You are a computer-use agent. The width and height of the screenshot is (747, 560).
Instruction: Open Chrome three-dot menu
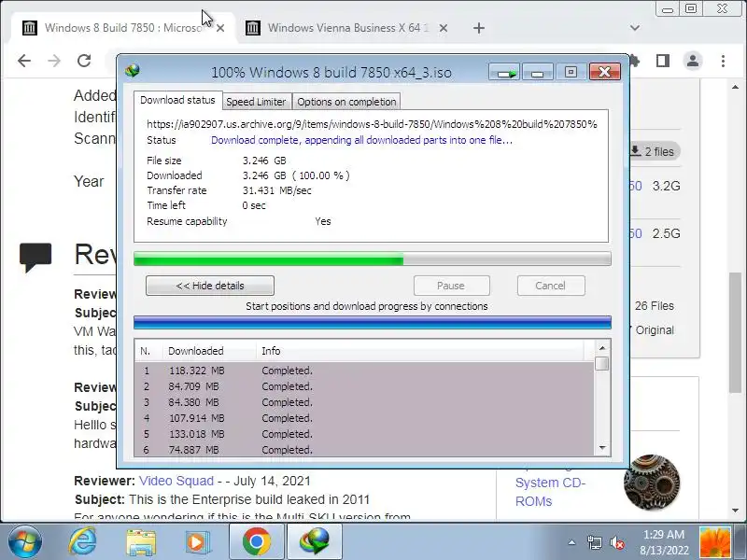pyautogui.click(x=723, y=61)
